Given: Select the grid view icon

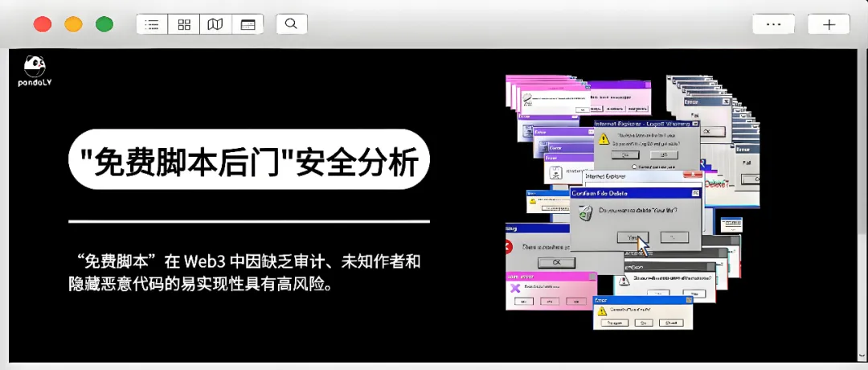Looking at the screenshot, I should tap(184, 24).
